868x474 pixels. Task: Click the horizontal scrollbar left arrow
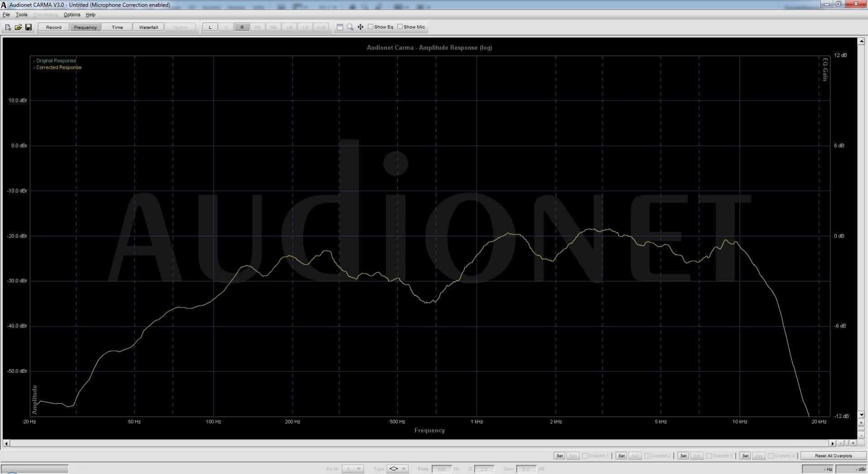(x=6, y=443)
